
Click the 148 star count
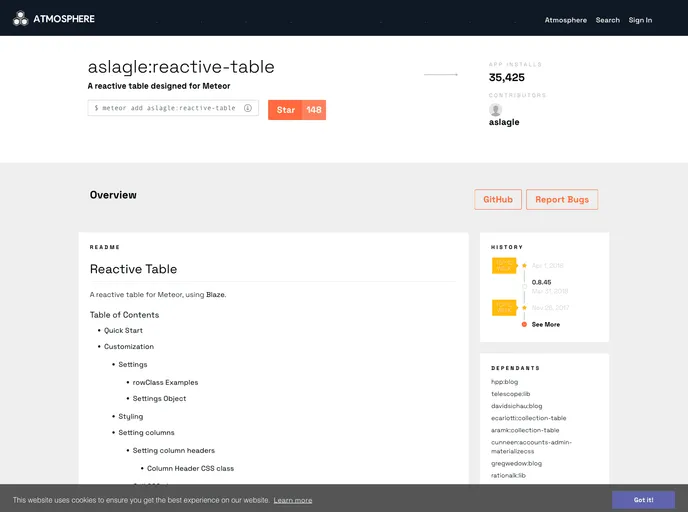tap(314, 110)
